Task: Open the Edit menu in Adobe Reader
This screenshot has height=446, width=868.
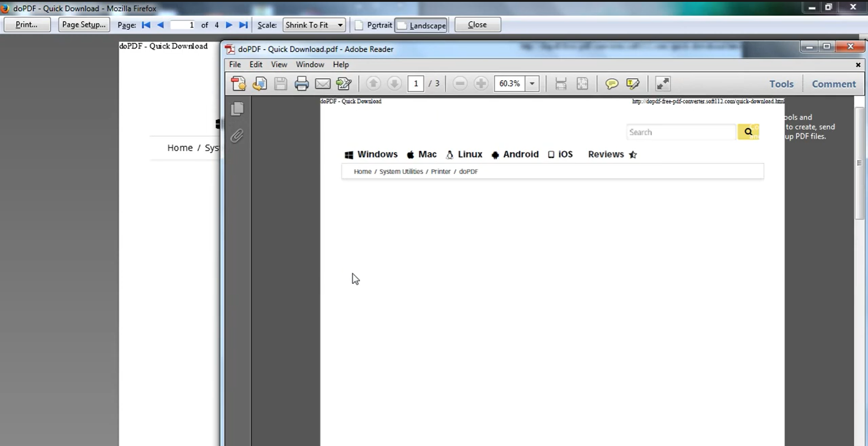Action: (x=256, y=65)
